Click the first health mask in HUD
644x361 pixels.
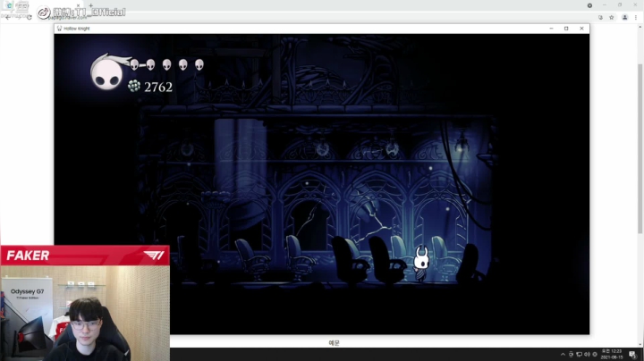[134, 64]
